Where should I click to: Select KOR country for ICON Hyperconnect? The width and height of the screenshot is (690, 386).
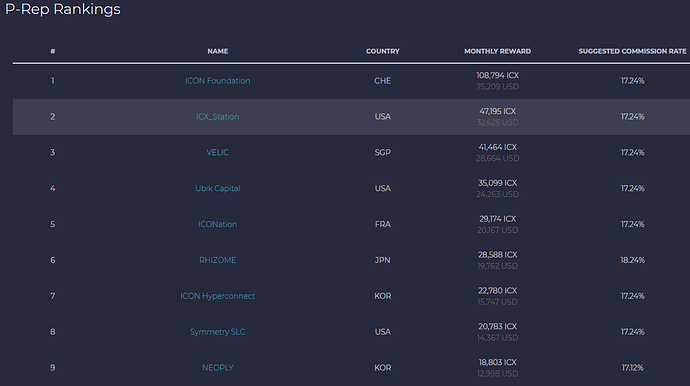[x=382, y=296]
